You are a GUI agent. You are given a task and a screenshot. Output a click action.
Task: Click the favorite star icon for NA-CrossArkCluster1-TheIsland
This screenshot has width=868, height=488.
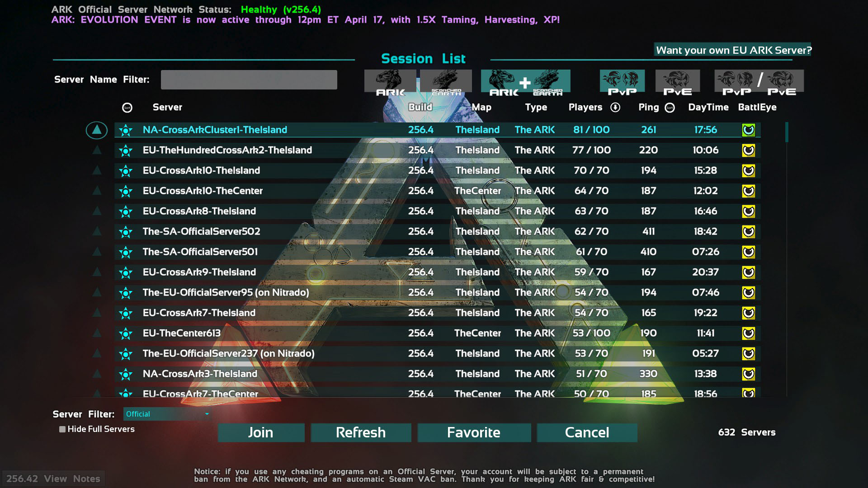[126, 130]
